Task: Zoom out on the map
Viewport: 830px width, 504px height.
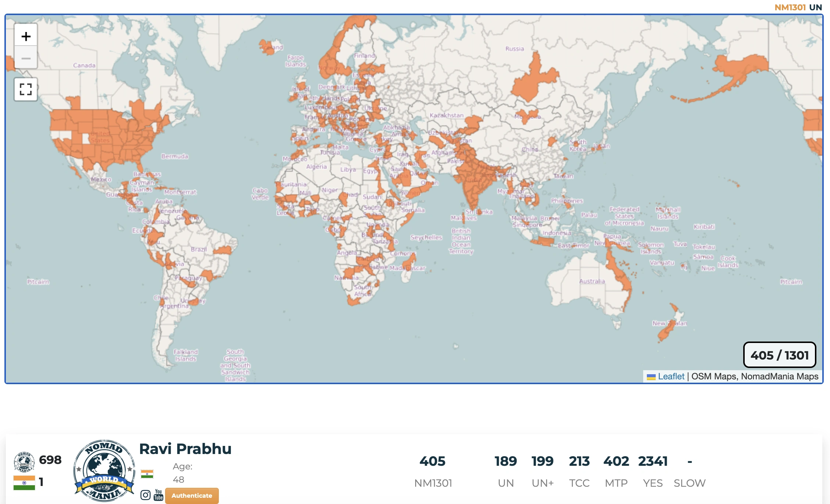Action: [x=26, y=58]
